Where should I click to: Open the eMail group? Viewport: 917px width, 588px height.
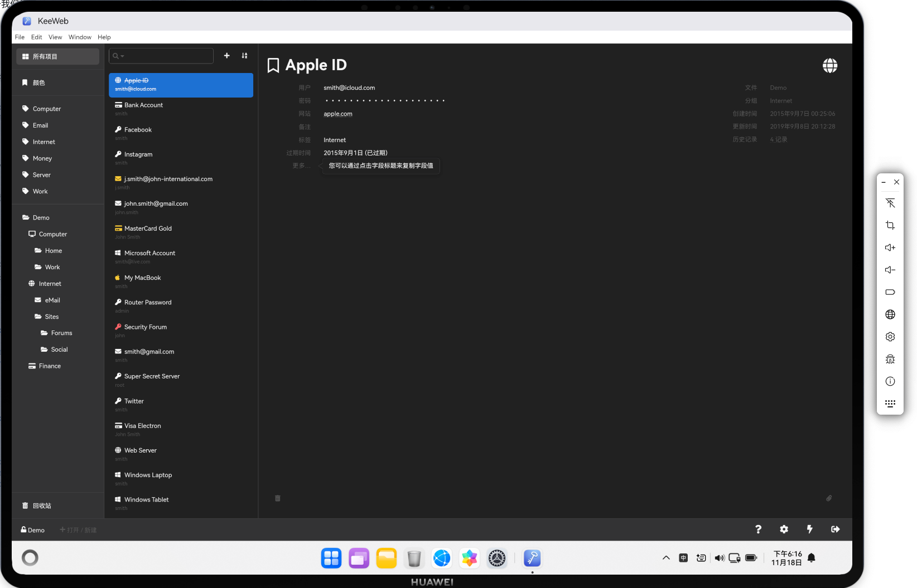click(57, 300)
